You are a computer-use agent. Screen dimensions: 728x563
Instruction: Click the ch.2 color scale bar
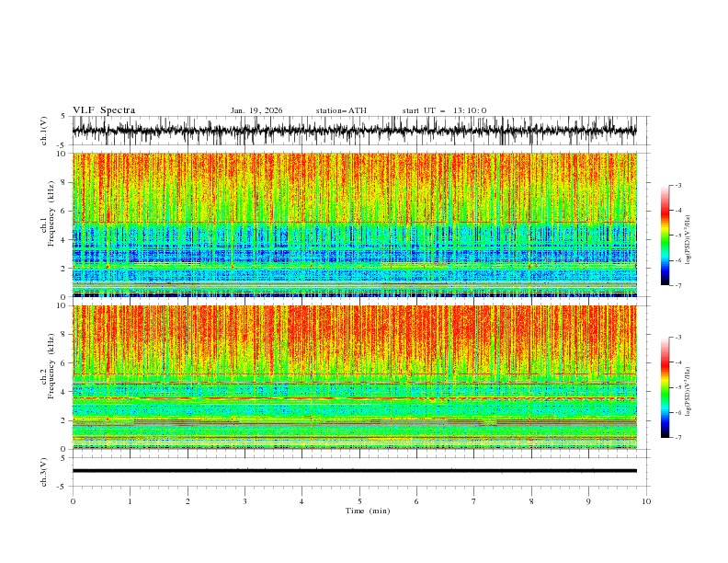(665, 387)
